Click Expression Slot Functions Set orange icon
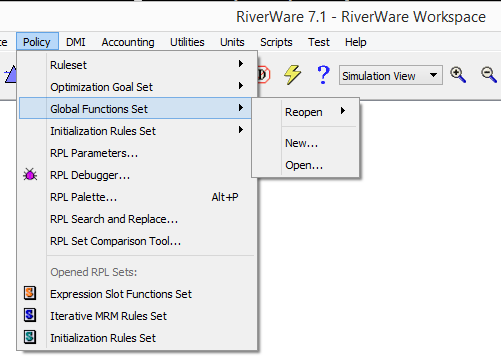The height and width of the screenshot is (364, 501). tap(30, 293)
